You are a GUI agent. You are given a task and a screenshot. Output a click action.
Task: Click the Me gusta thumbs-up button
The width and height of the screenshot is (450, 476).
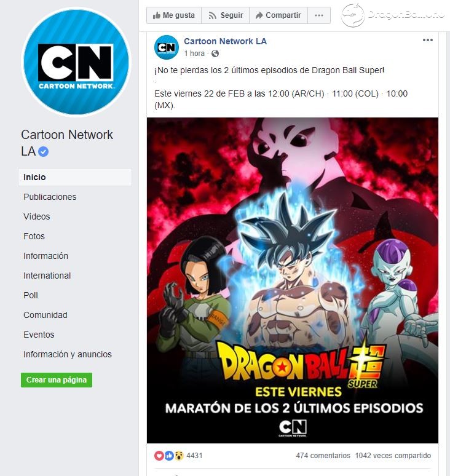pyautogui.click(x=174, y=15)
